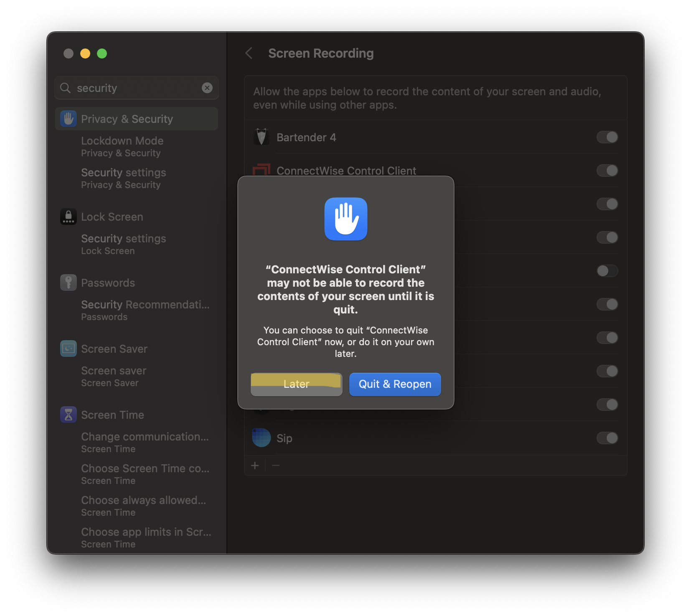The height and width of the screenshot is (616, 691).
Task: Select Passwords in sidebar
Action: click(x=108, y=283)
